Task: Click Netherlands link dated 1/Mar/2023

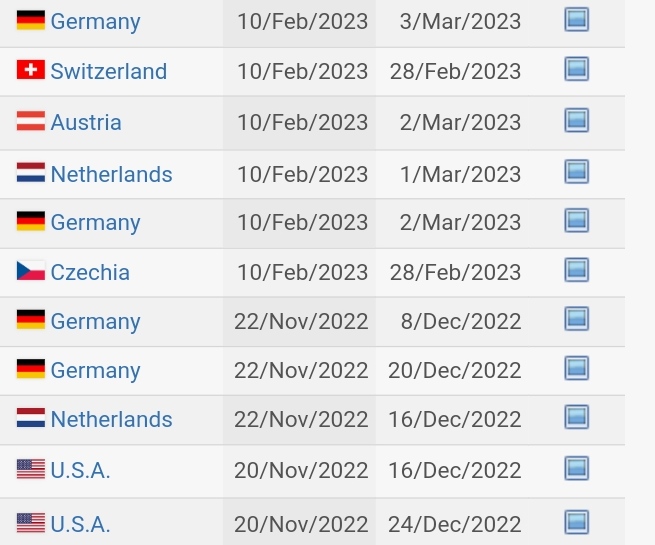Action: pos(111,174)
